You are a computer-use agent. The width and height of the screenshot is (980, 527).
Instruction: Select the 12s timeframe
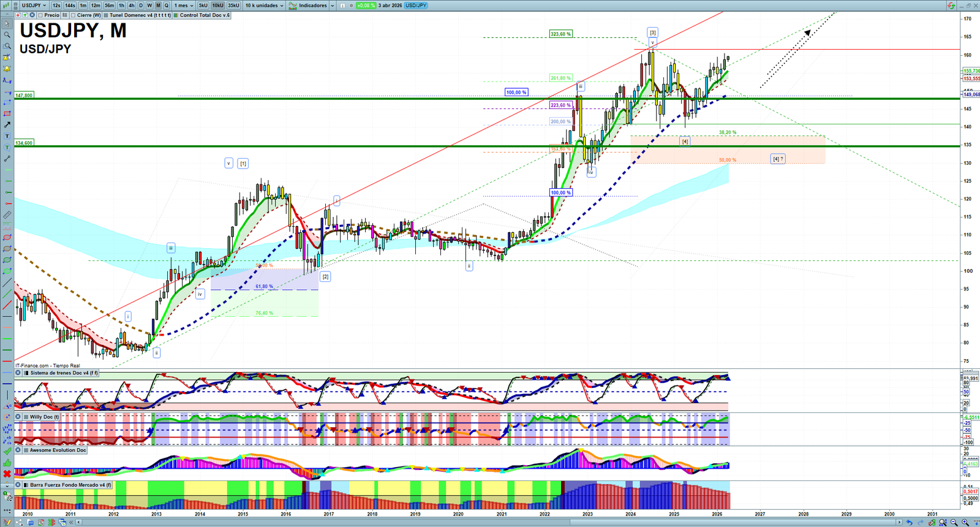tap(56, 6)
